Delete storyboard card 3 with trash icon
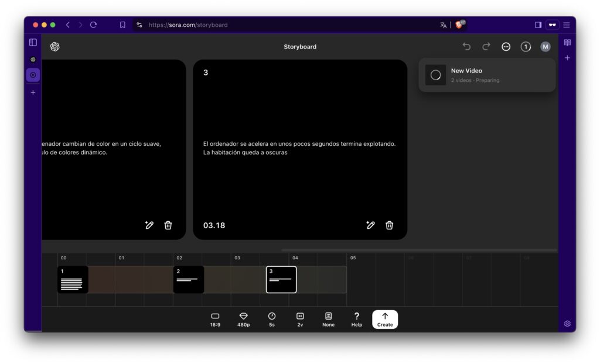Image resolution: width=600 pixels, height=364 pixels. click(x=389, y=225)
